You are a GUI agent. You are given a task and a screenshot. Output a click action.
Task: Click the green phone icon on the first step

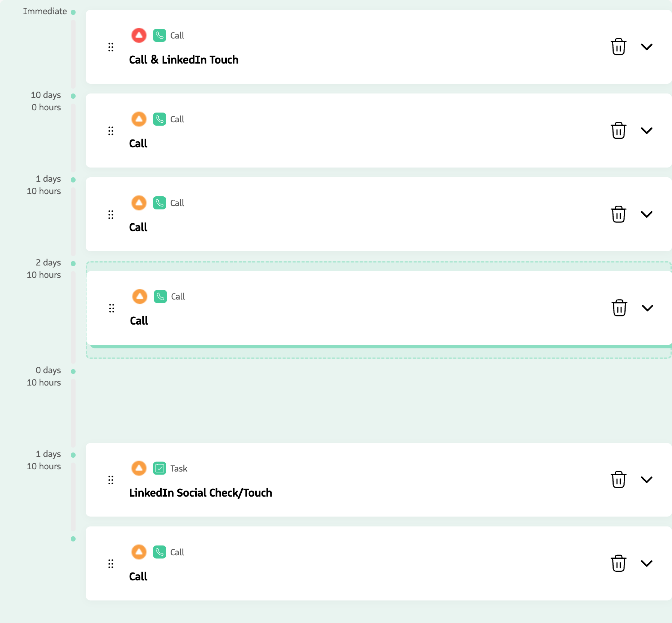click(x=159, y=35)
